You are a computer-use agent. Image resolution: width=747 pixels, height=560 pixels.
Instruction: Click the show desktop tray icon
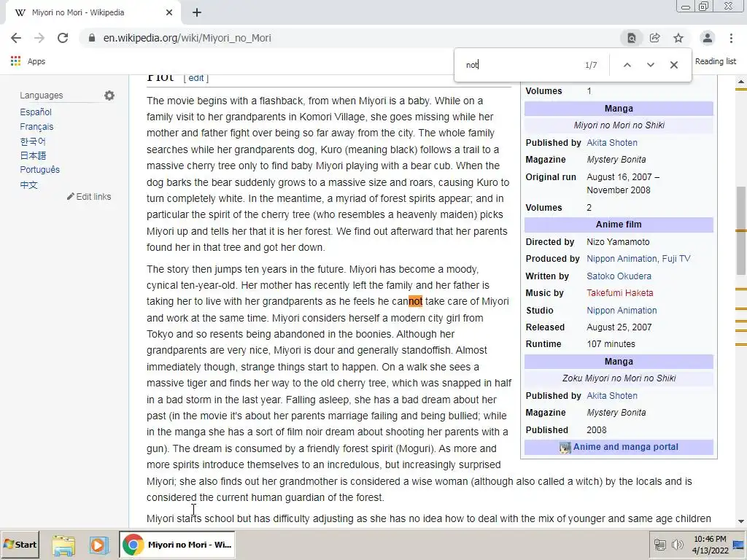click(738, 545)
